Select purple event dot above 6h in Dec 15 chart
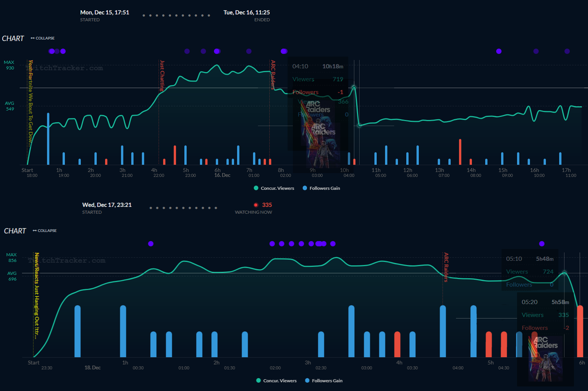 [x=217, y=51]
